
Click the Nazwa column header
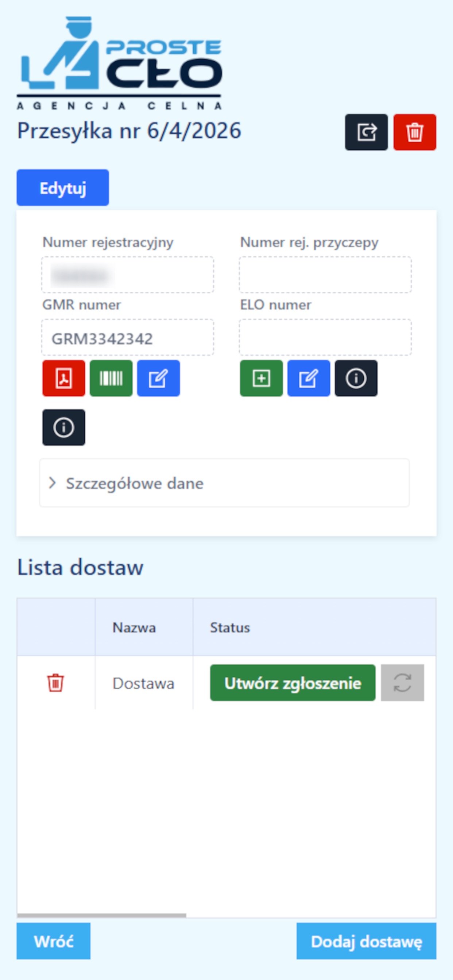tap(144, 627)
